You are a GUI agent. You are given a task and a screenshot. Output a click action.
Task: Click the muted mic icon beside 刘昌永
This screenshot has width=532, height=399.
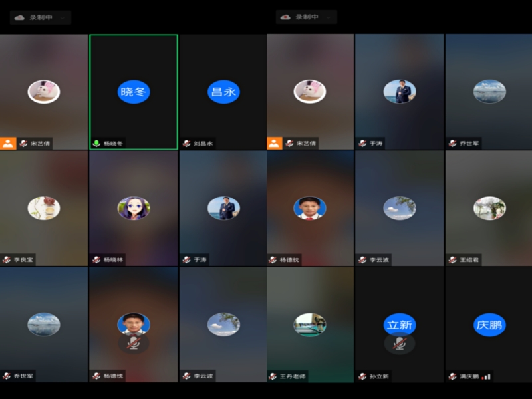click(186, 143)
